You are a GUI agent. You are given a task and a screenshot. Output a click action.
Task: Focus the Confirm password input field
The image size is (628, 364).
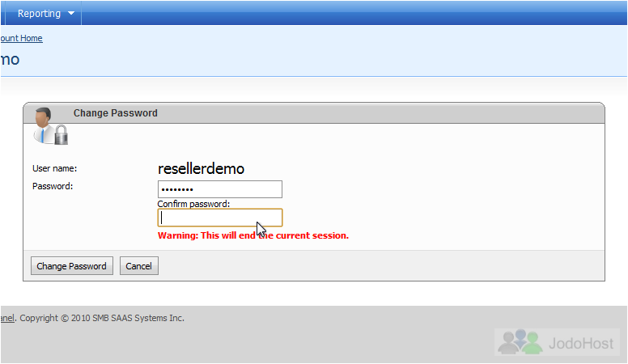[220, 218]
